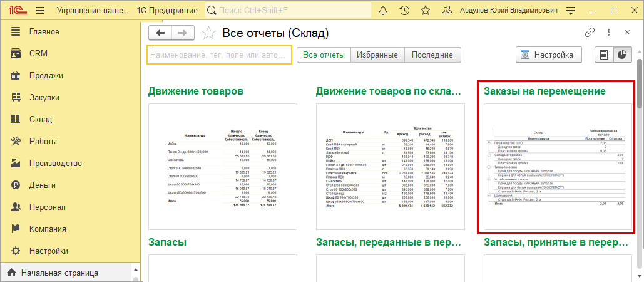
Task: Click the Компания flag icon
Action: 16,229
